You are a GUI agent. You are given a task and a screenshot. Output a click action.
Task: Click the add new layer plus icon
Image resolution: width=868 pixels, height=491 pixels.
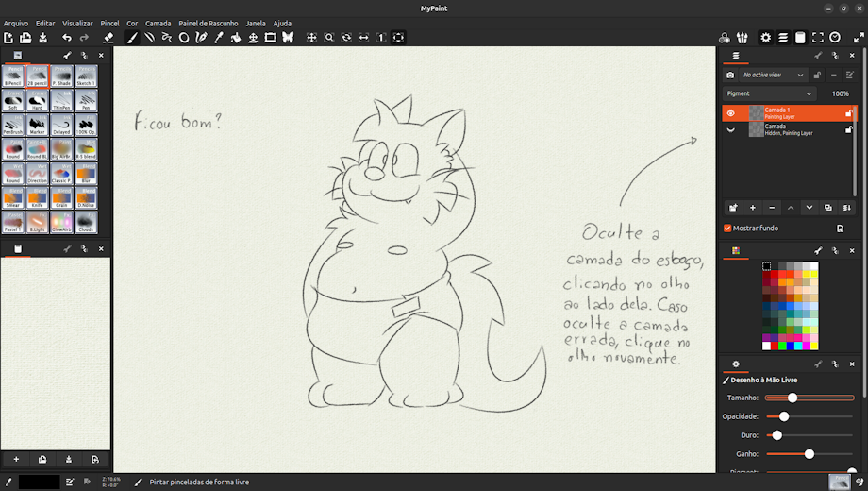[752, 208]
